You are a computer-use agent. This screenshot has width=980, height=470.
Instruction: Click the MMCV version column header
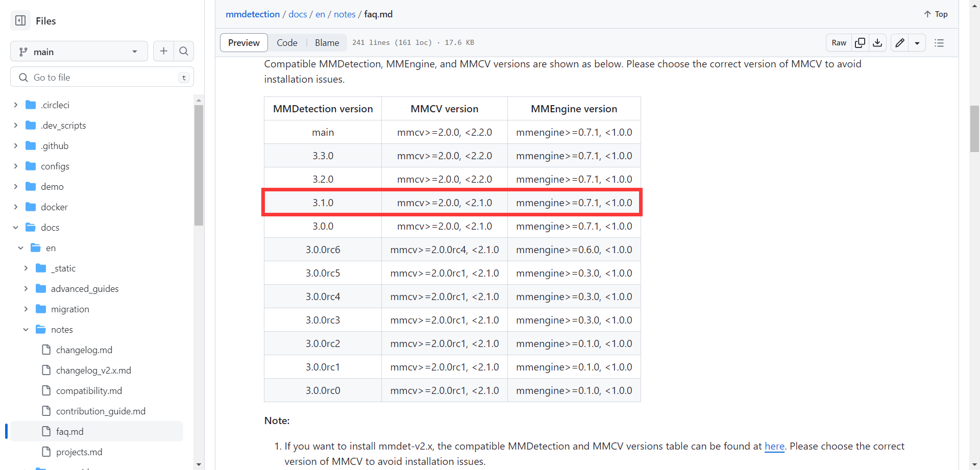click(x=445, y=109)
